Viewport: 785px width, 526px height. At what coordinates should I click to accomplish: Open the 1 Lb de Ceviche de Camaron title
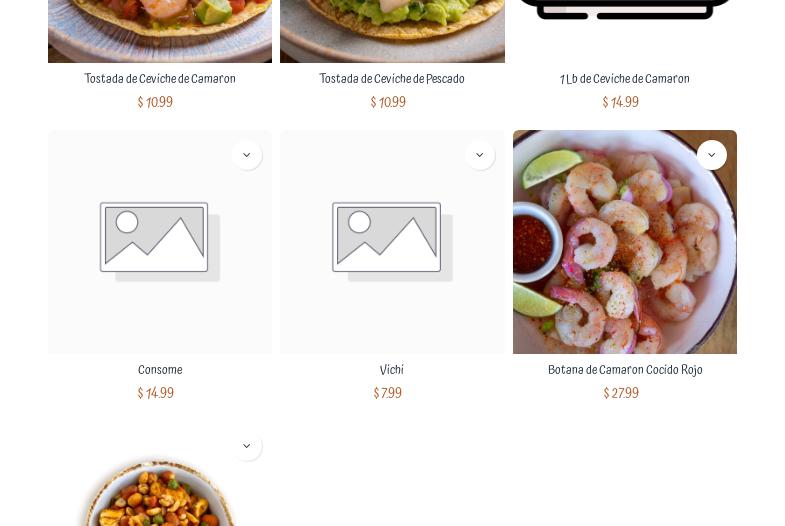pyautogui.click(x=625, y=79)
